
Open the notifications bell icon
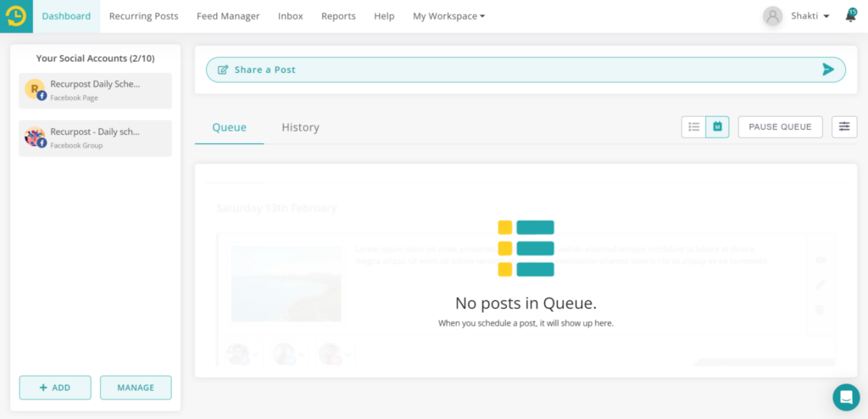click(851, 15)
